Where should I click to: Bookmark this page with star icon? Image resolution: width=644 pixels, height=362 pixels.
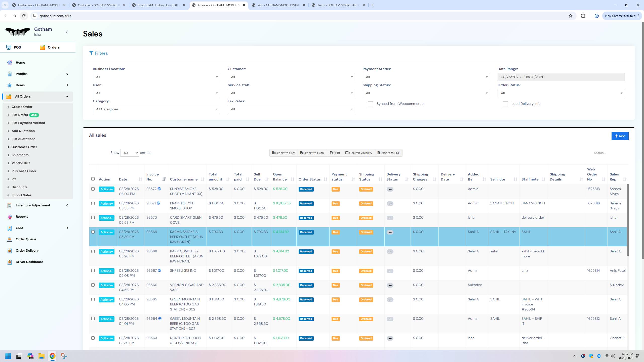coord(571,16)
